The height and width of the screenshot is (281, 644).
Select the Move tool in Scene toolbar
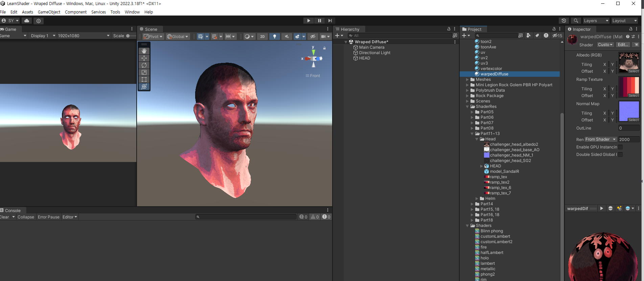click(144, 58)
